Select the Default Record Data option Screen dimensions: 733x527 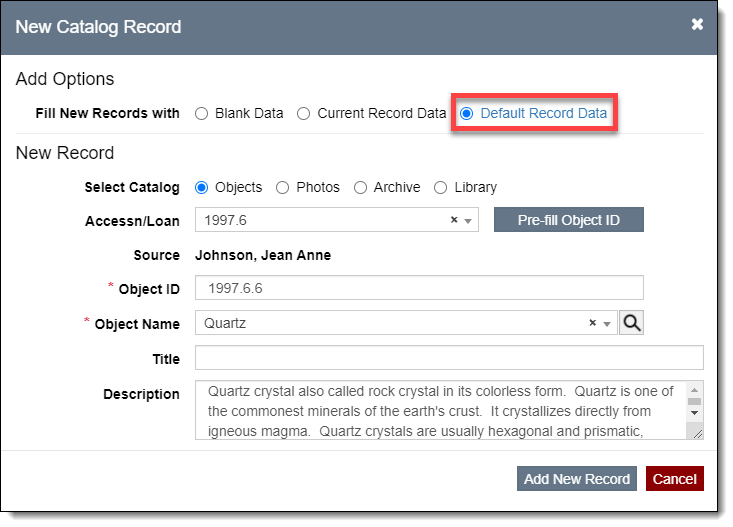tap(466, 114)
